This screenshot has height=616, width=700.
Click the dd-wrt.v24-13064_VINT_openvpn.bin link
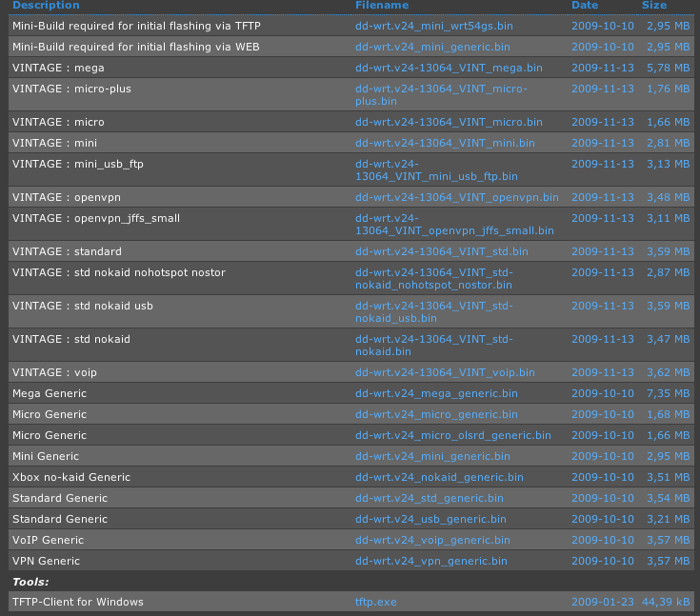(457, 197)
